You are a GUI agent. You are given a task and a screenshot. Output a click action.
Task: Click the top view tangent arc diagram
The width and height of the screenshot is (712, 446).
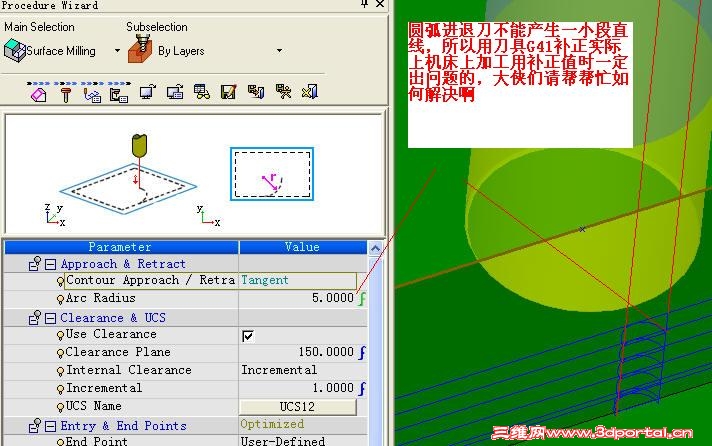(272, 174)
